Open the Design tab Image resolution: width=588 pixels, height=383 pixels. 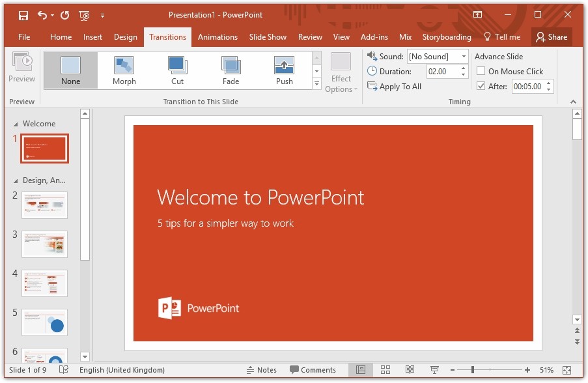(126, 36)
